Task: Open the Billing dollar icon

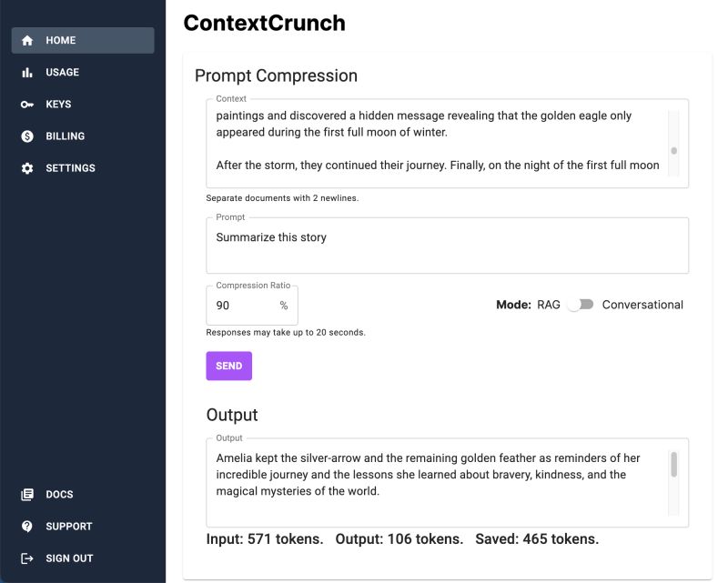Action: [x=27, y=136]
